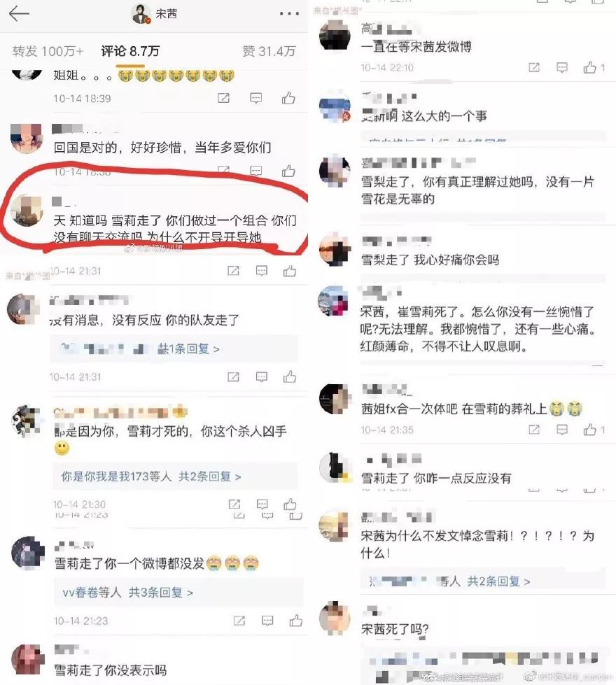The height and width of the screenshot is (685, 616).
Task: Share the comment timed 10-14 21:23
Action: click(239, 621)
